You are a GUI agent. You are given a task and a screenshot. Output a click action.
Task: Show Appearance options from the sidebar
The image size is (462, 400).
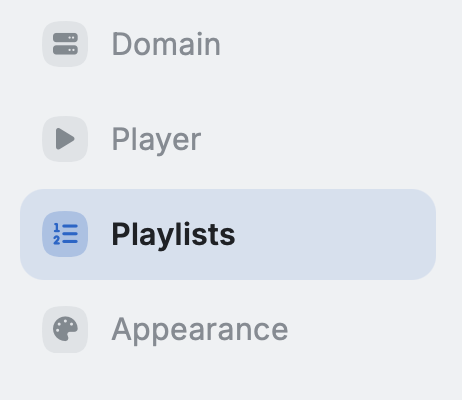coord(228,329)
